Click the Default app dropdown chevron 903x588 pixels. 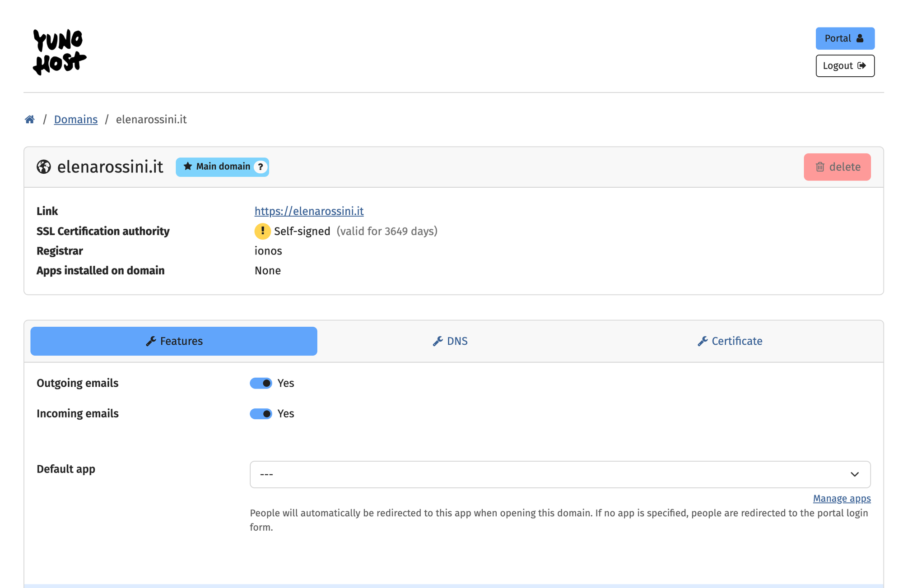[x=854, y=474]
